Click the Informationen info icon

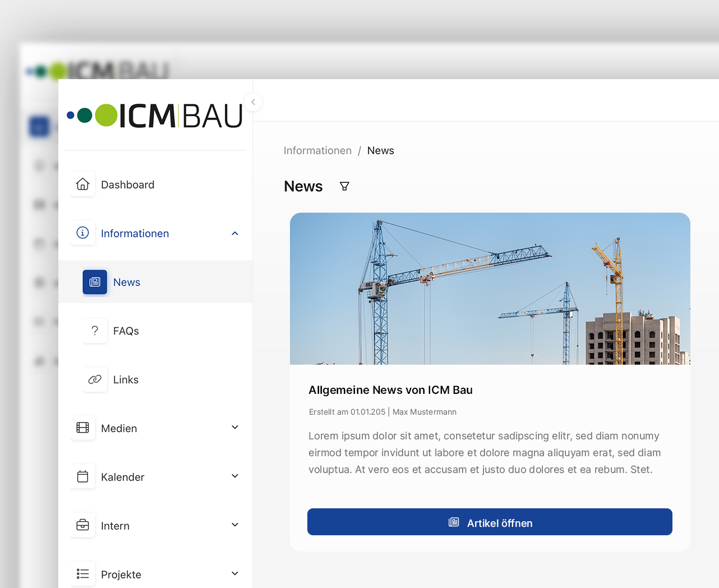[x=82, y=233]
